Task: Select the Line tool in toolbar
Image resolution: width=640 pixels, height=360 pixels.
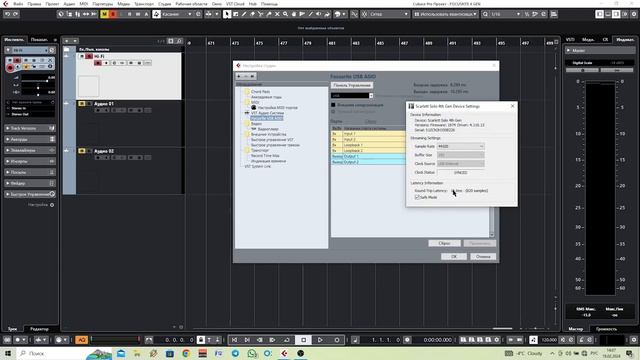Action: pyautogui.click(x=311, y=14)
